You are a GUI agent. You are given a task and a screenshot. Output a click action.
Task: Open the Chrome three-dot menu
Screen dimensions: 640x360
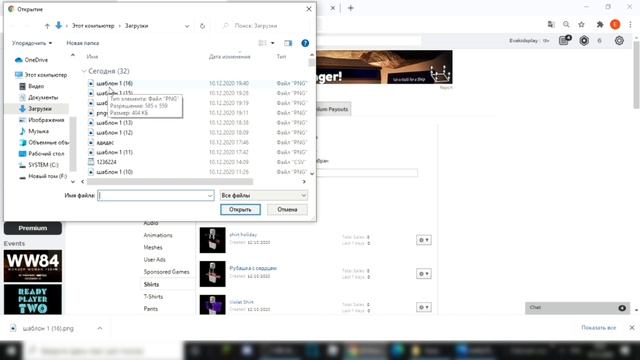tap(630, 24)
